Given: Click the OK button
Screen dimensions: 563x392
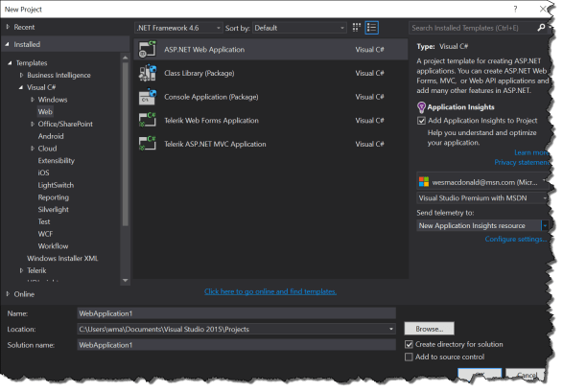Looking at the screenshot, I should (x=480, y=375).
